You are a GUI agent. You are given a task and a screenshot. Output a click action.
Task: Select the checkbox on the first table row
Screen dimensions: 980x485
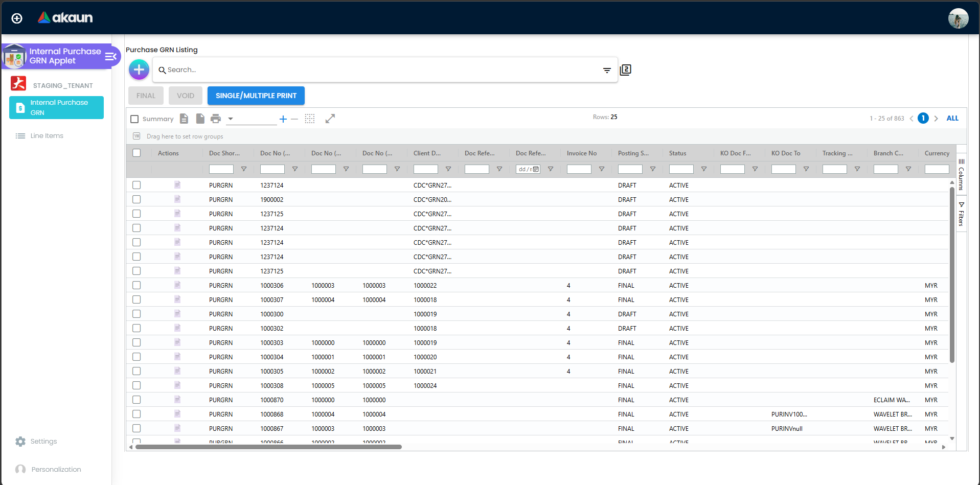136,185
